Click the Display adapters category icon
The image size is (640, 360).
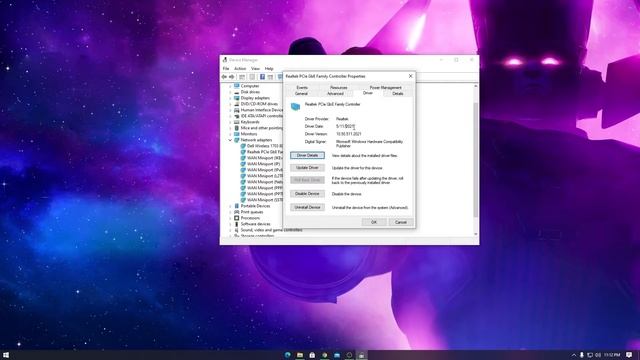pos(237,98)
